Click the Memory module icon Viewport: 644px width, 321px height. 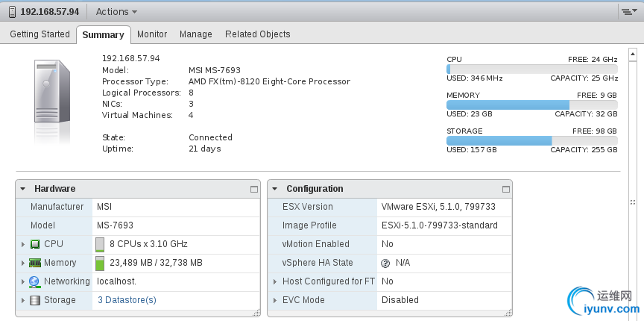[x=35, y=263]
